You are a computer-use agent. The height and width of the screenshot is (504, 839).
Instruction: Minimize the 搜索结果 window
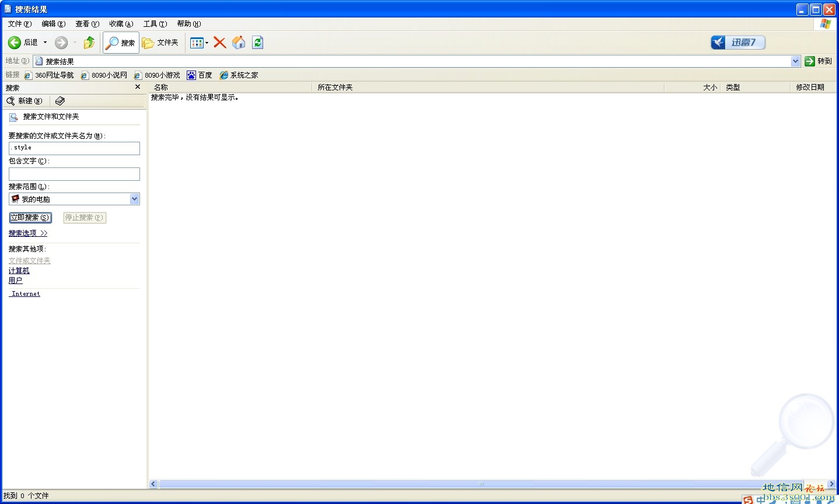[802, 9]
